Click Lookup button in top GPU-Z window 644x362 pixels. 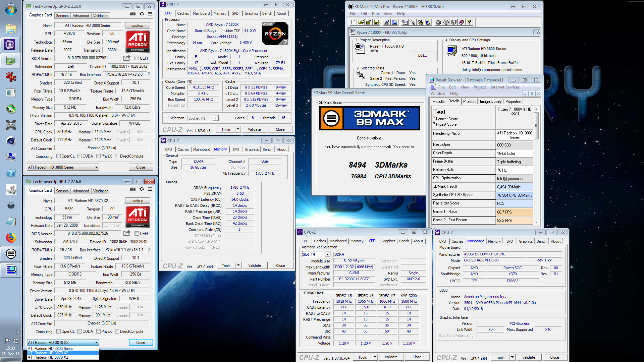tap(138, 25)
